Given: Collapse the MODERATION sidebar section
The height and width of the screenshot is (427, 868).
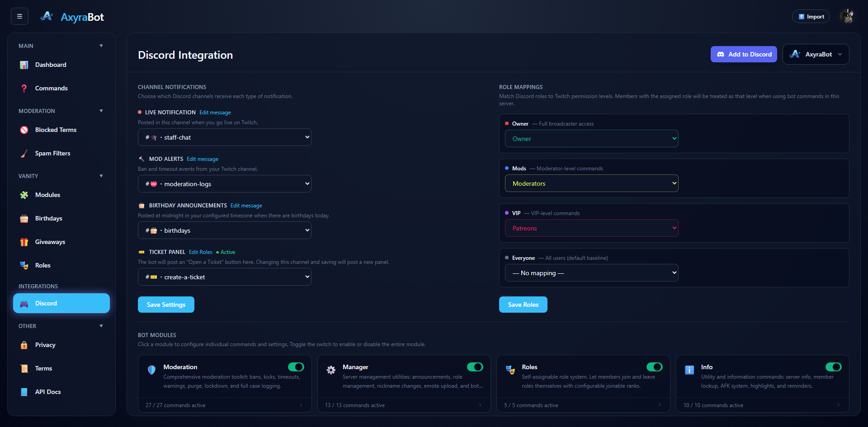Looking at the screenshot, I should point(101,111).
